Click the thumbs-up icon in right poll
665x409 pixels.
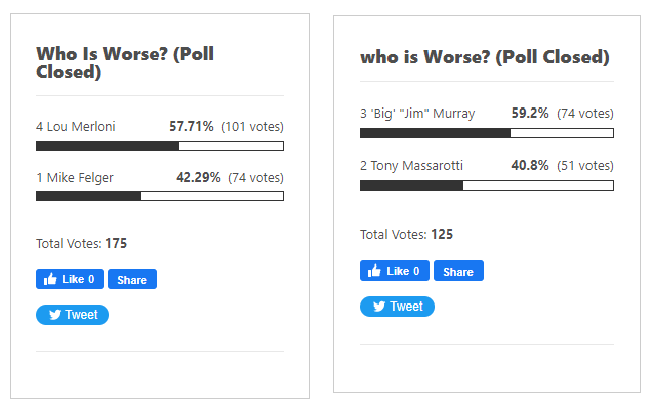(x=372, y=271)
